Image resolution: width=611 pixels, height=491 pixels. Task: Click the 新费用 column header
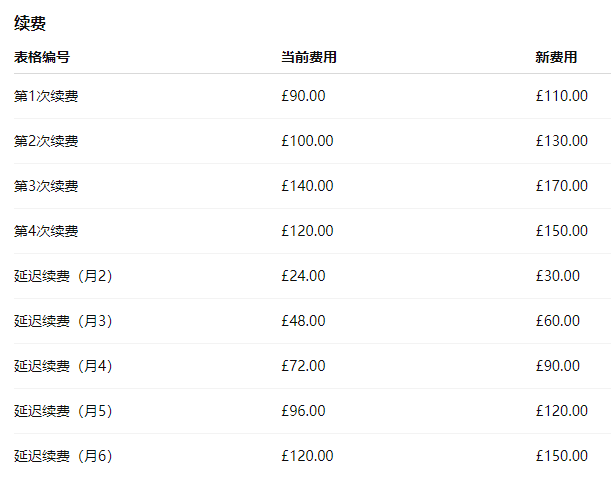[556, 57]
